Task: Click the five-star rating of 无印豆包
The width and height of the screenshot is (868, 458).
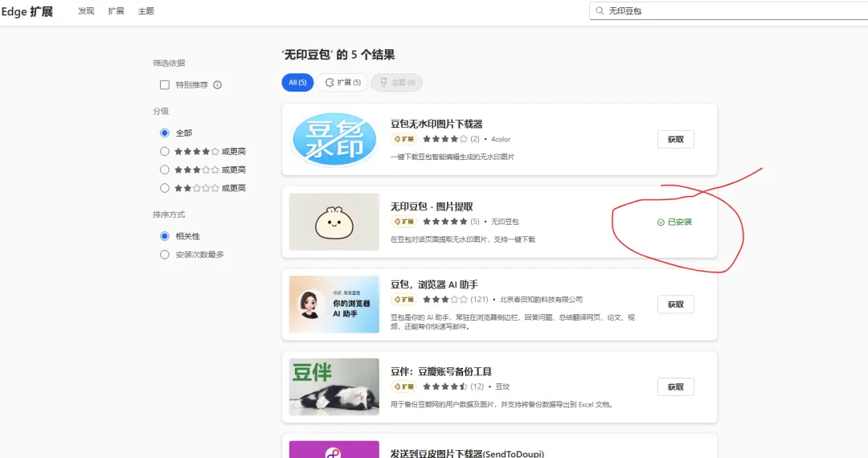Action: click(x=445, y=221)
